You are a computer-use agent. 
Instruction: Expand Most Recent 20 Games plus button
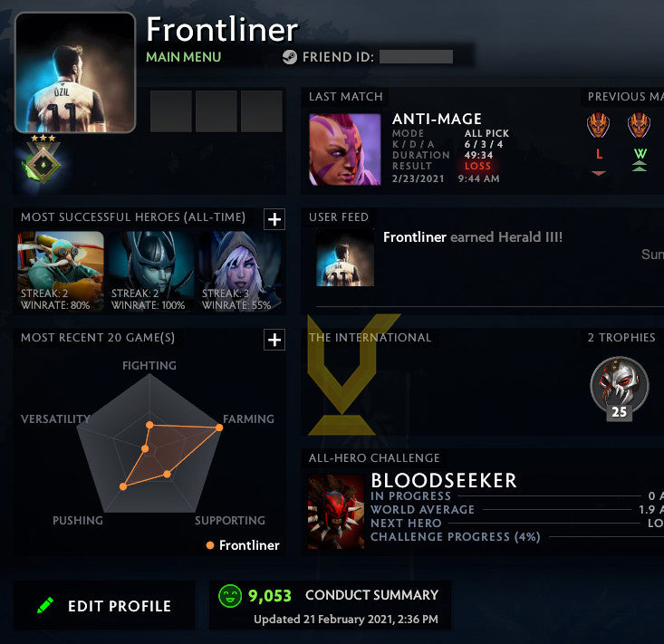tap(274, 340)
